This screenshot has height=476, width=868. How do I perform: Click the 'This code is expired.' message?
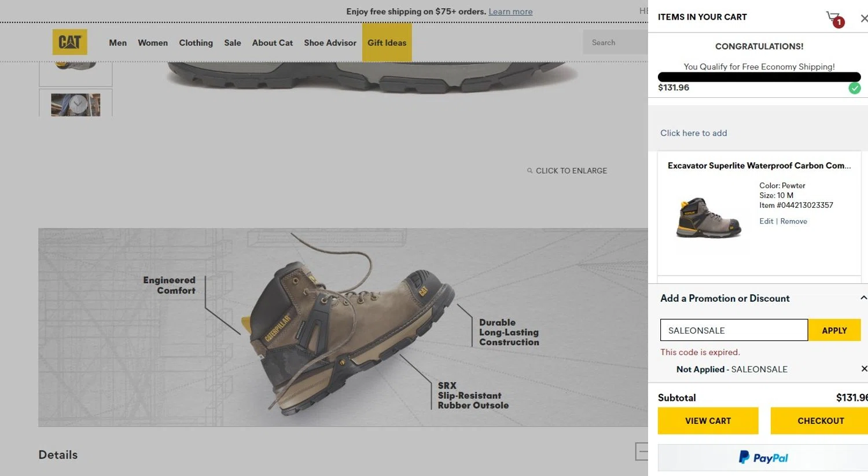(700, 352)
